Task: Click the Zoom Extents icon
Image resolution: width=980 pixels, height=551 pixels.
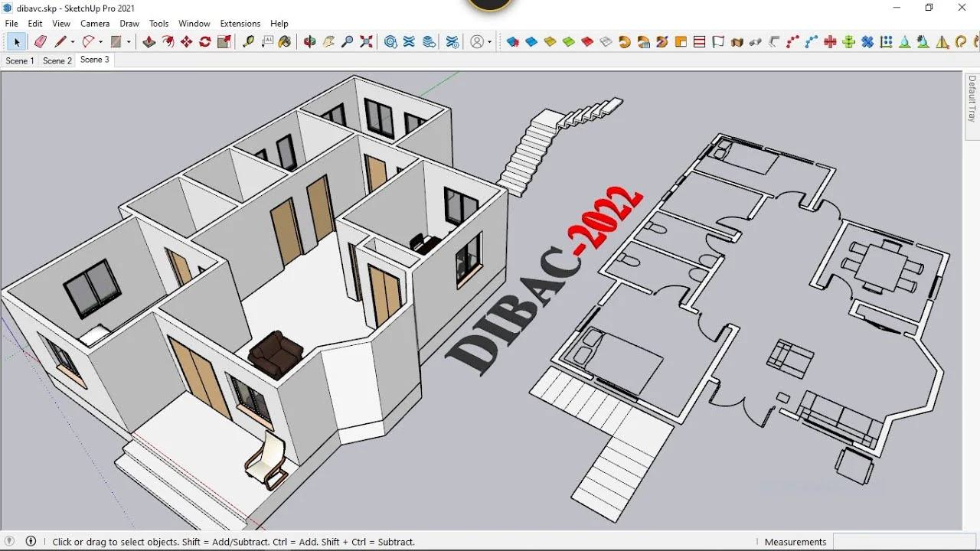Action: (x=367, y=42)
